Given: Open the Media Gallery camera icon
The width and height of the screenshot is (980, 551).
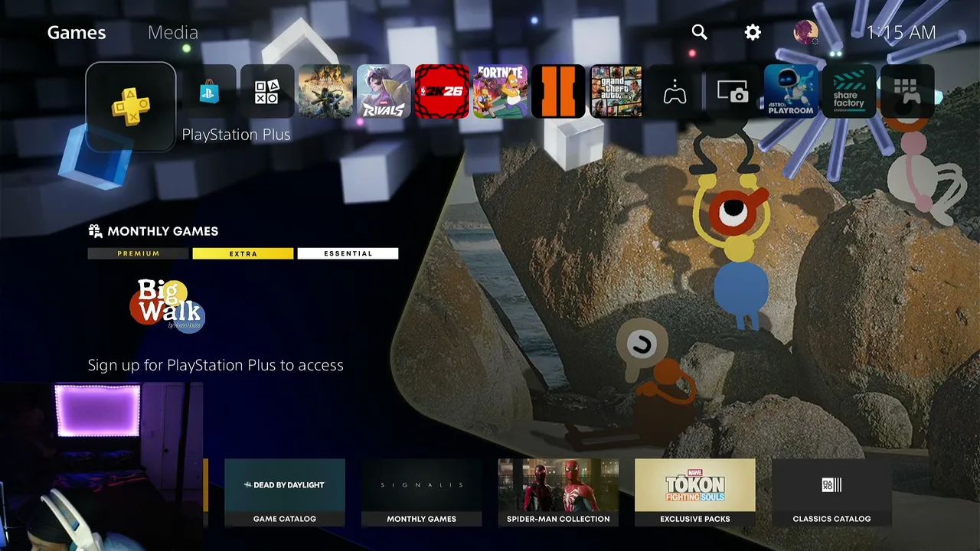Looking at the screenshot, I should [733, 92].
